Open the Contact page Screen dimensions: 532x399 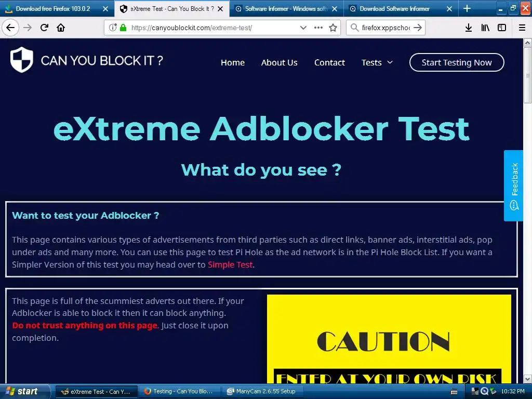(329, 62)
